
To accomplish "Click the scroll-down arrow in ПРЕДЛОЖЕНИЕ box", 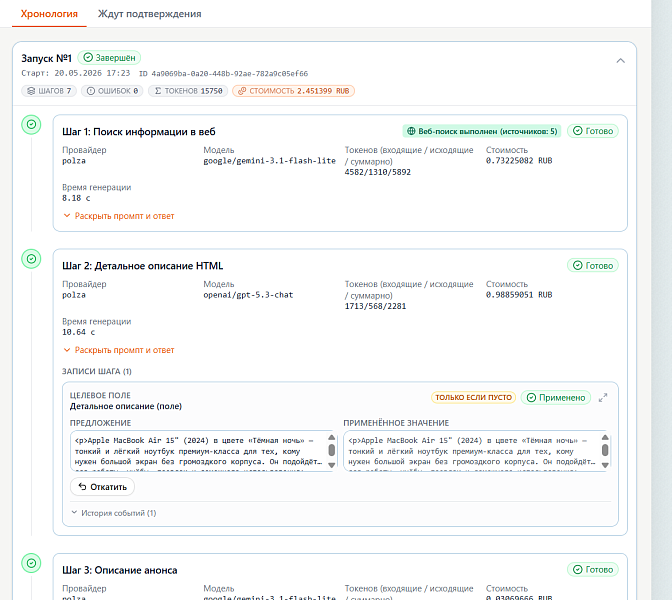I will pos(331,465).
